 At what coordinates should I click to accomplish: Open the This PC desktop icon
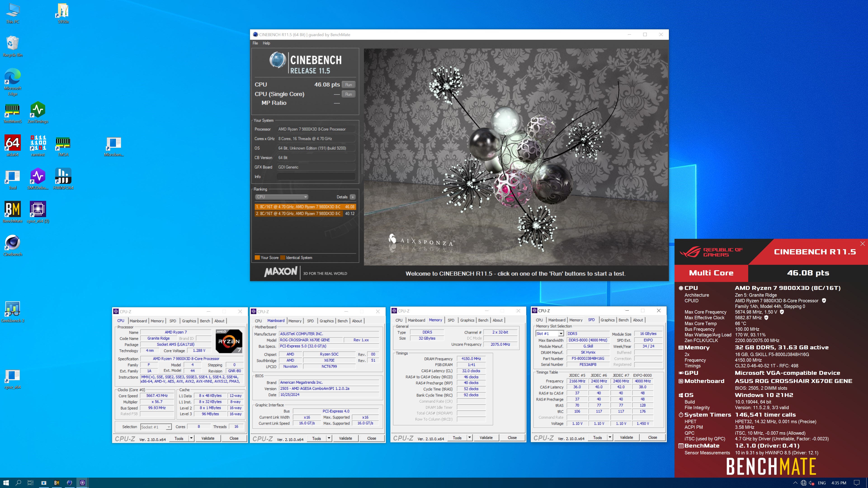tap(12, 14)
